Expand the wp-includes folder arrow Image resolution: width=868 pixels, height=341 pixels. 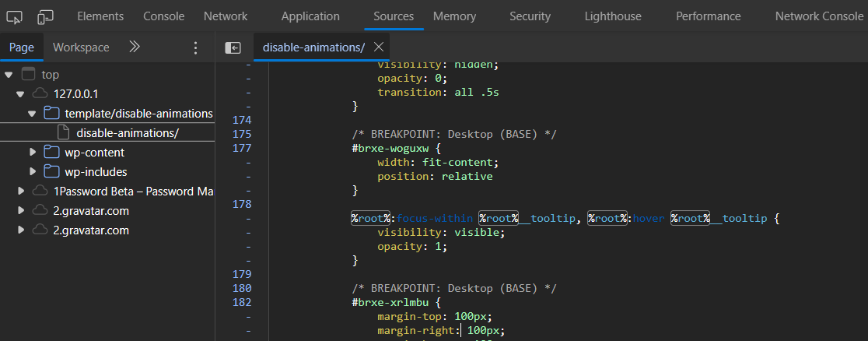click(x=33, y=171)
